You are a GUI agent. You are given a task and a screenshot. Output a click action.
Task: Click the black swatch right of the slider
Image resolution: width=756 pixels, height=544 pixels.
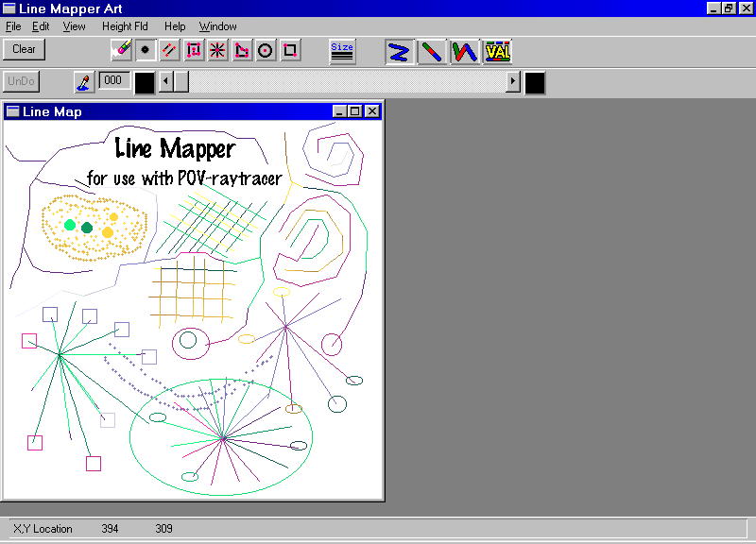pos(535,83)
